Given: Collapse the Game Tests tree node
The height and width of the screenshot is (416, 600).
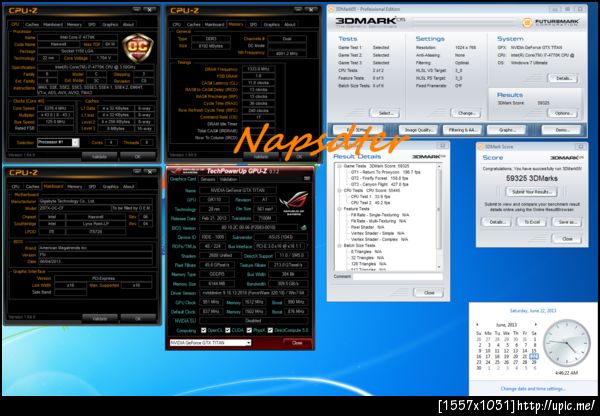Looking at the screenshot, I should [x=339, y=166].
